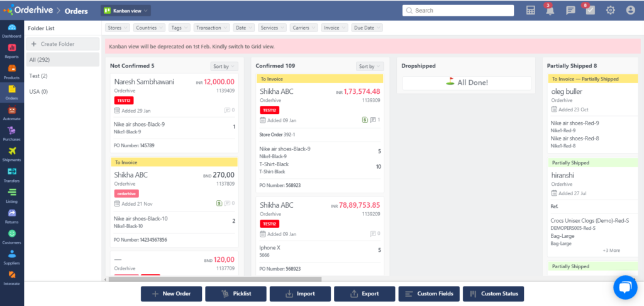Expand the Countries filter
Viewport: 644px width, 306px height.
[x=150, y=28]
